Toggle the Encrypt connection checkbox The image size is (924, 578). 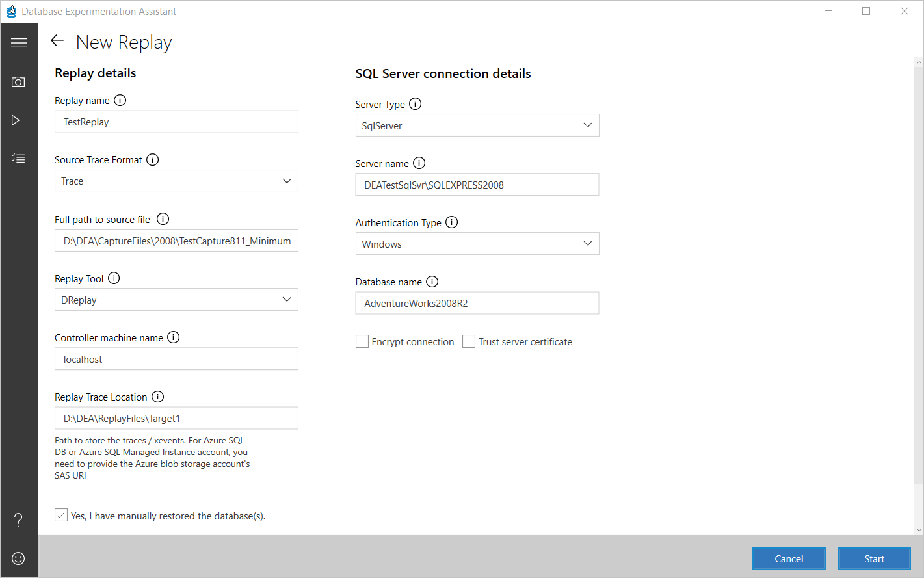[362, 341]
